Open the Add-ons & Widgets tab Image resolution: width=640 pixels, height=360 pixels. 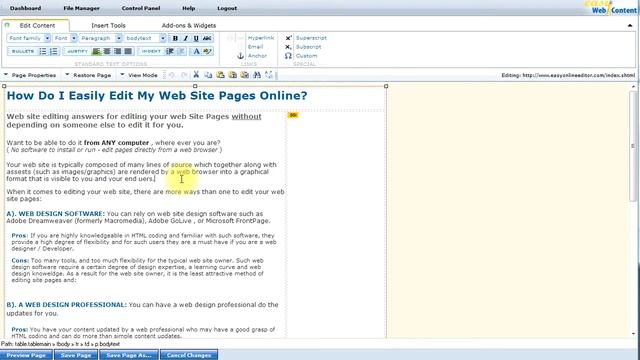tap(189, 25)
